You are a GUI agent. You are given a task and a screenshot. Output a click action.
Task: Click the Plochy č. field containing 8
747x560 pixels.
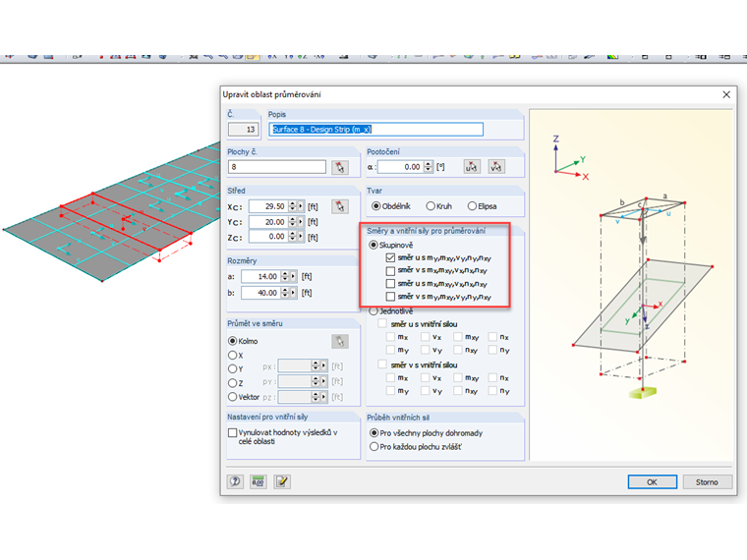(277, 167)
